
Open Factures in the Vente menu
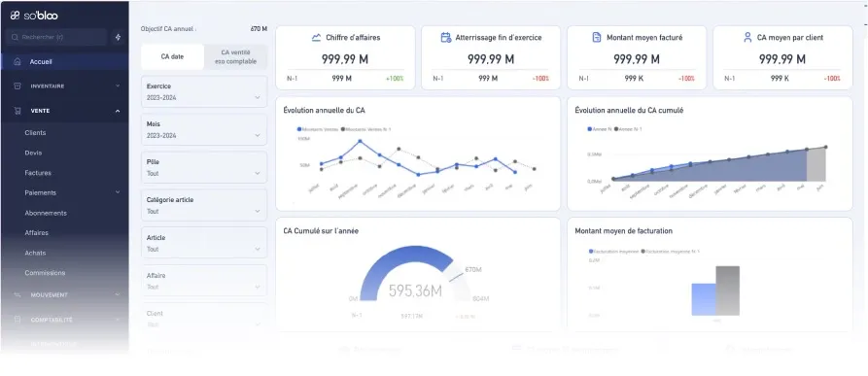pos(38,173)
